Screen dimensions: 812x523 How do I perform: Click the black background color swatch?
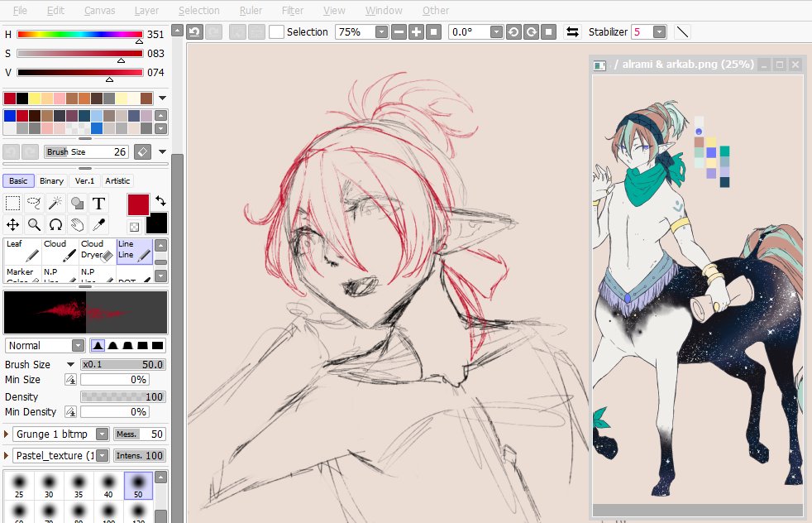(156, 223)
